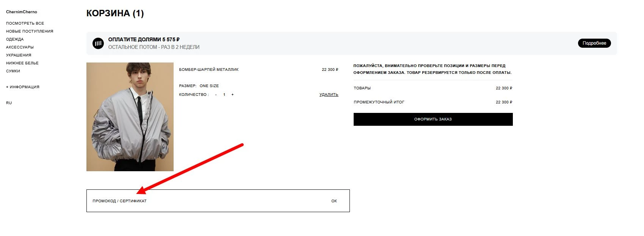Browse the Аксессуары category
The image size is (644, 236).
click(20, 47)
